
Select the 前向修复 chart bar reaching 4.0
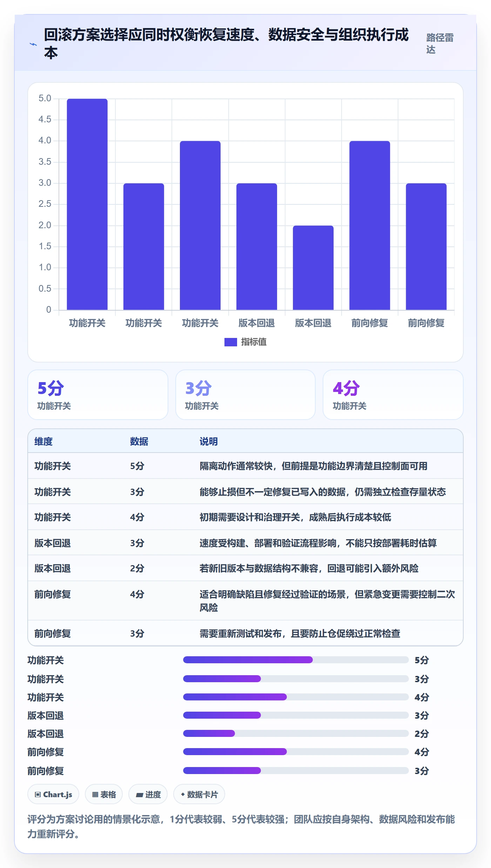click(369, 225)
